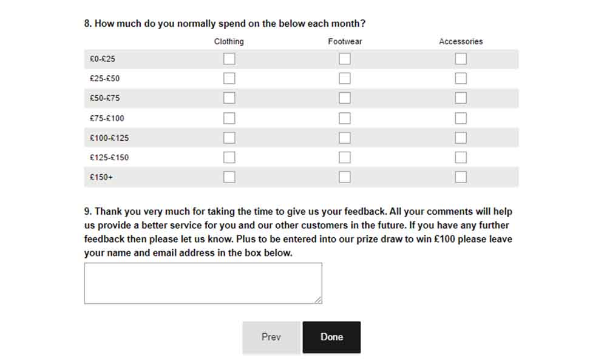Tick Footwear checkbox in £25-£50 row
The height and width of the screenshot is (364, 607).
[x=345, y=78]
